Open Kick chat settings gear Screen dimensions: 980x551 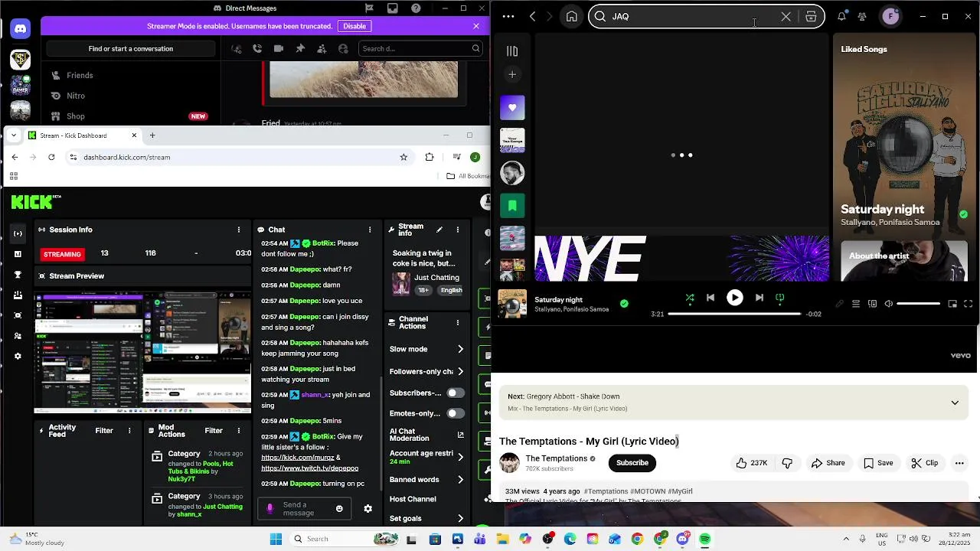coord(367,509)
